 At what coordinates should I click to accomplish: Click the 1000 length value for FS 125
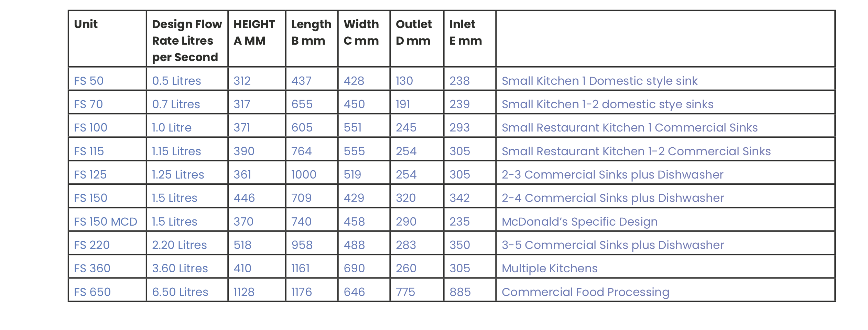[x=304, y=174]
